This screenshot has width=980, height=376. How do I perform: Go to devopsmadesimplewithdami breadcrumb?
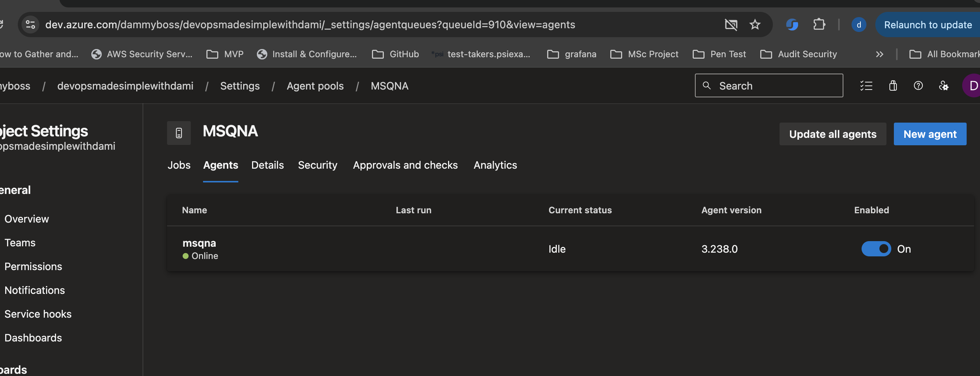tap(125, 86)
